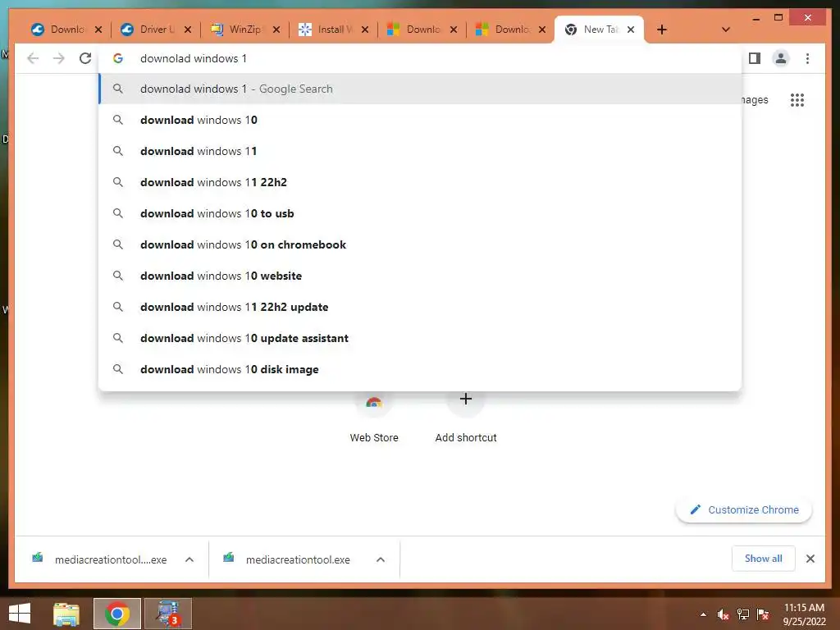Click the Chrome taskbar icon
The height and width of the screenshot is (630, 840).
(x=116, y=614)
